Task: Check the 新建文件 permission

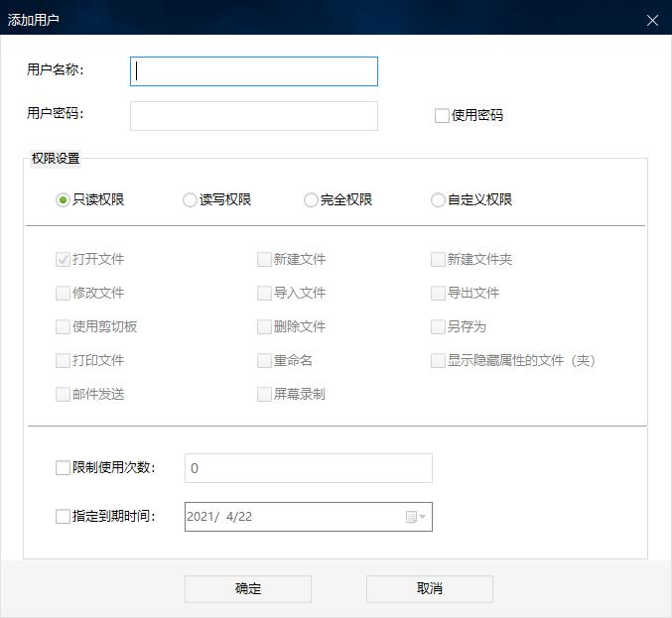Action: pos(264,259)
